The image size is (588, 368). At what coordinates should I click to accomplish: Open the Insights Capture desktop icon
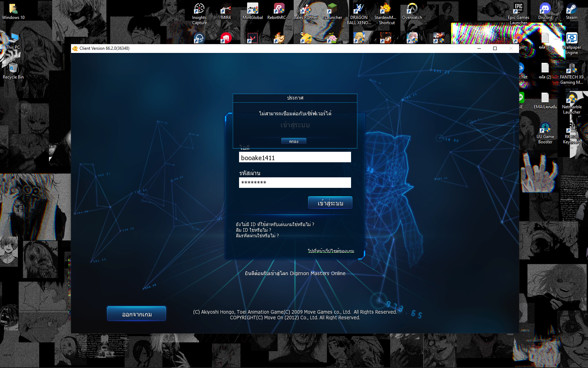199,11
